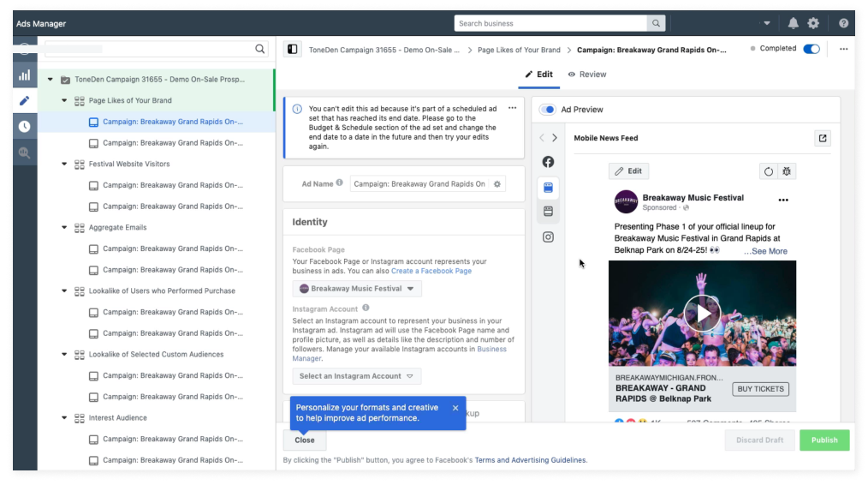Screen dimensions: 868x485
Task: Go to Page Likes of Your Brand breadcrumb
Action: tap(519, 50)
